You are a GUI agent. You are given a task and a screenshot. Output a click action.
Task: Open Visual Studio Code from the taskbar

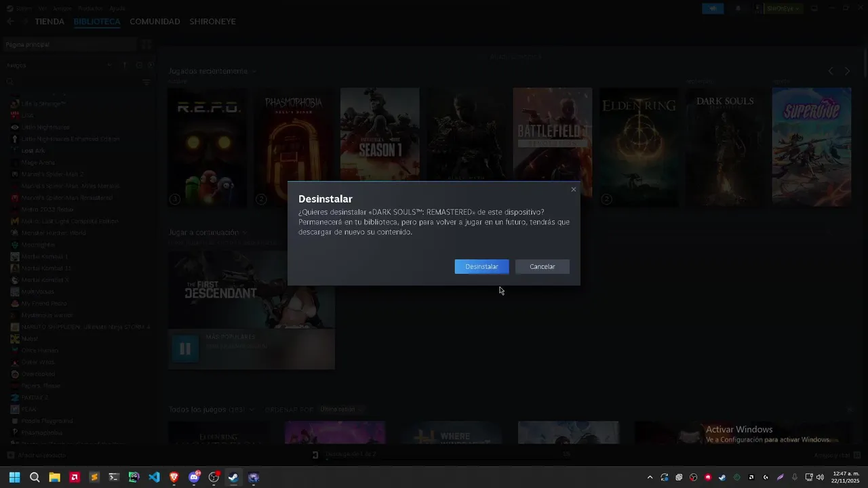pos(154,477)
